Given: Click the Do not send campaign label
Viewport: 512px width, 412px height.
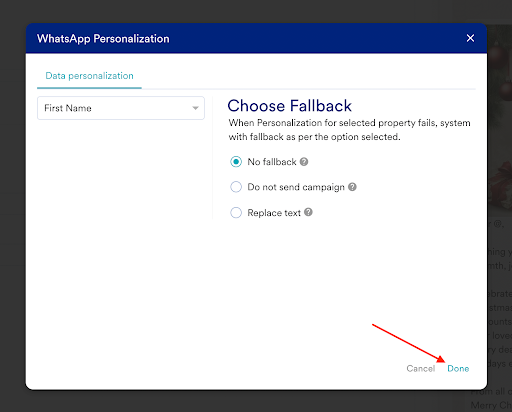Looking at the screenshot, I should coord(296,187).
